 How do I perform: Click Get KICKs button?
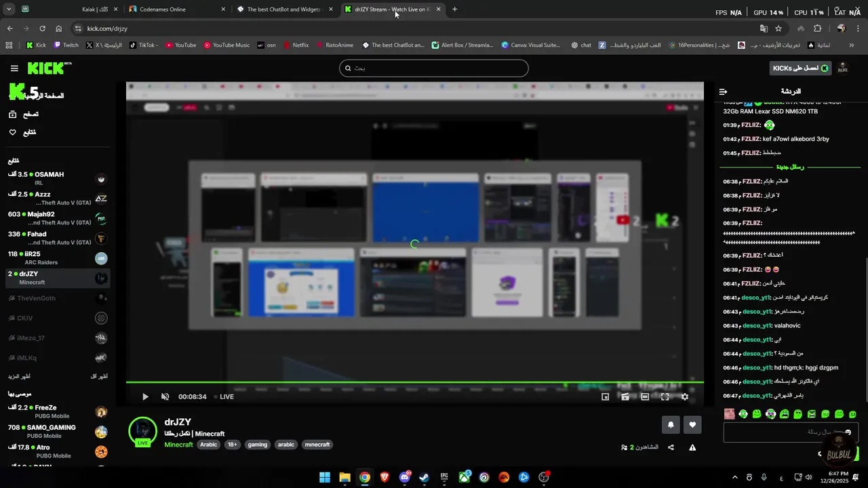pos(801,68)
